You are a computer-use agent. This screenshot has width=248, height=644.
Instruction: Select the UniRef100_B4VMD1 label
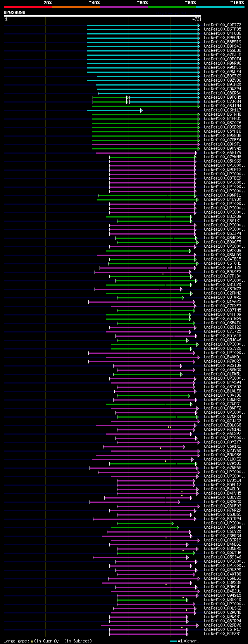point(222,357)
